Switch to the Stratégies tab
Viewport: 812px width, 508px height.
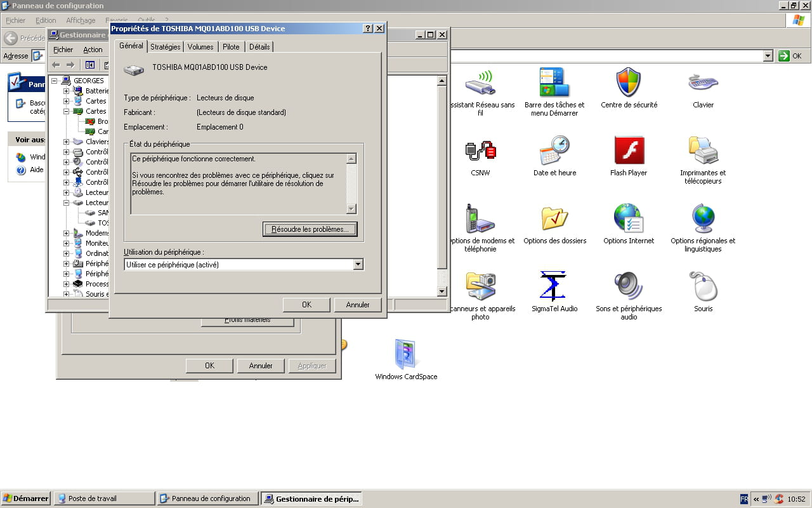point(166,47)
